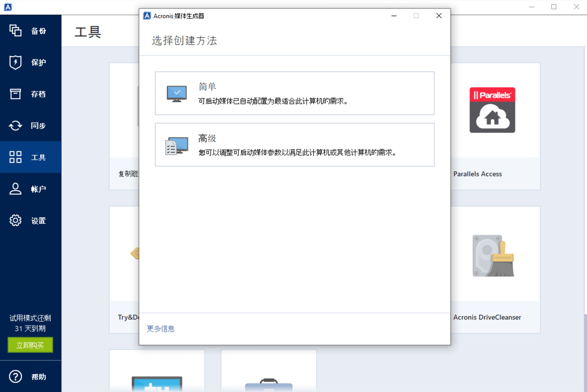Click the 存档 sidebar label
Viewport: 587px width, 392px height.
(38, 94)
